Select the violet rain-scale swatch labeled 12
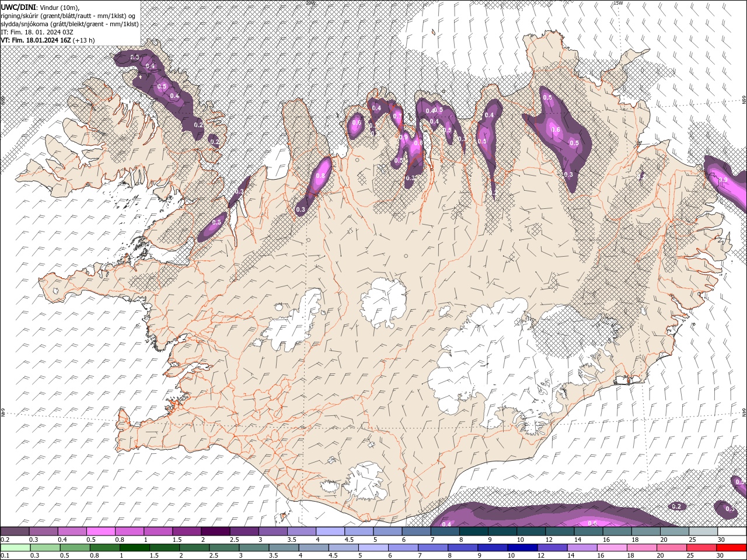 (x=552, y=548)
